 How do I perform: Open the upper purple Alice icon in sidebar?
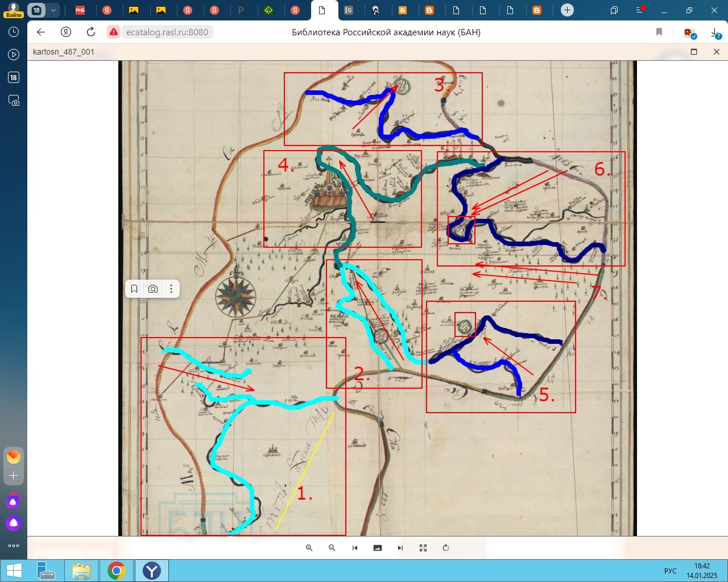click(x=14, y=501)
